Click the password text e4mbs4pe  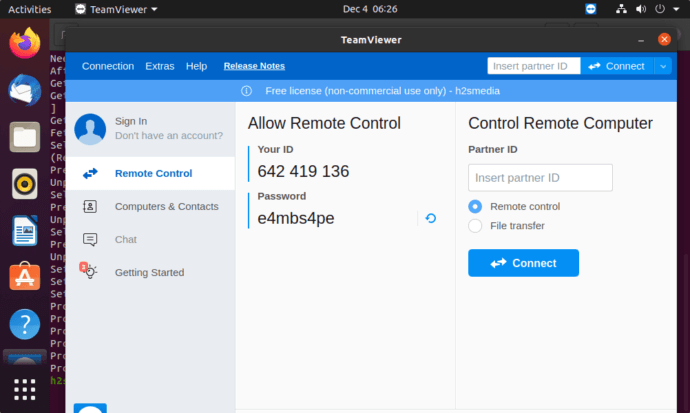296,218
